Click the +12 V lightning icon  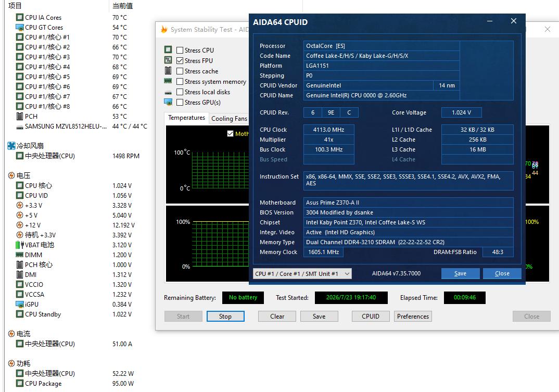(x=20, y=225)
